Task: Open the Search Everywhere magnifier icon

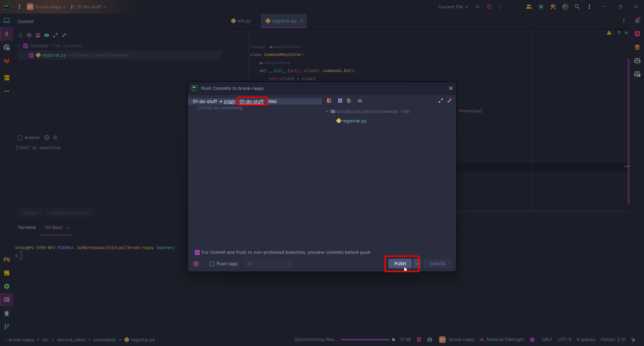Action: pyautogui.click(x=577, y=7)
